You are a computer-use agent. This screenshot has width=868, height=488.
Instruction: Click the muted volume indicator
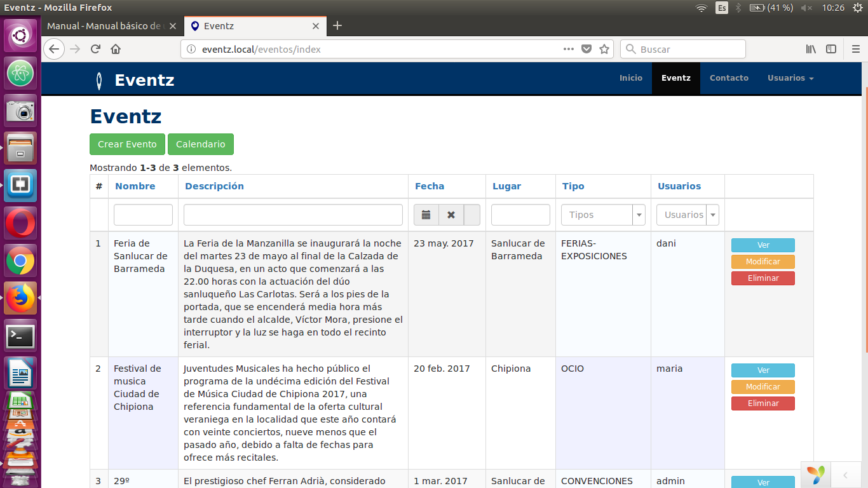[x=806, y=8]
